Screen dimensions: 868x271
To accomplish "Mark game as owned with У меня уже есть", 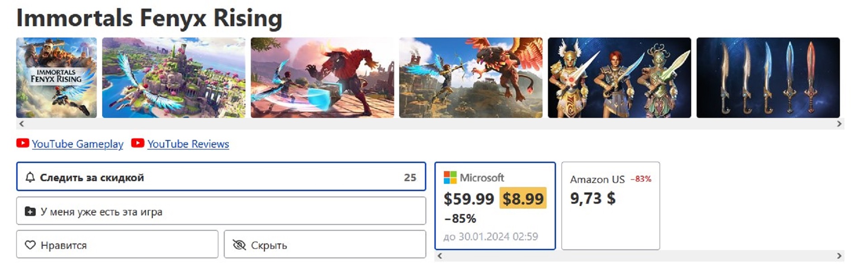I will click(221, 211).
